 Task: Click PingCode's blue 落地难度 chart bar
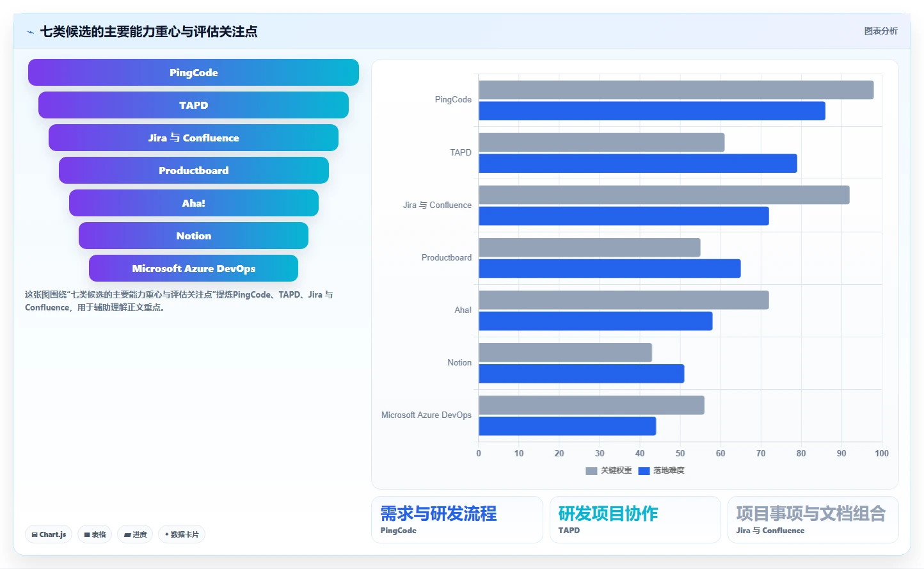click(651, 111)
